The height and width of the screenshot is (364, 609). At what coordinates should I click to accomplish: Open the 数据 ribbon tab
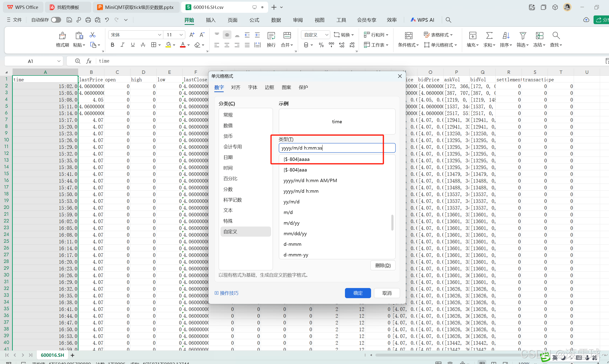276,20
